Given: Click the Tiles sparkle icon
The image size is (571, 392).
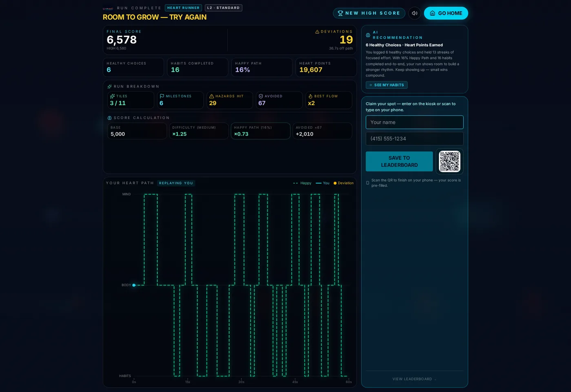Looking at the screenshot, I should pos(112,96).
